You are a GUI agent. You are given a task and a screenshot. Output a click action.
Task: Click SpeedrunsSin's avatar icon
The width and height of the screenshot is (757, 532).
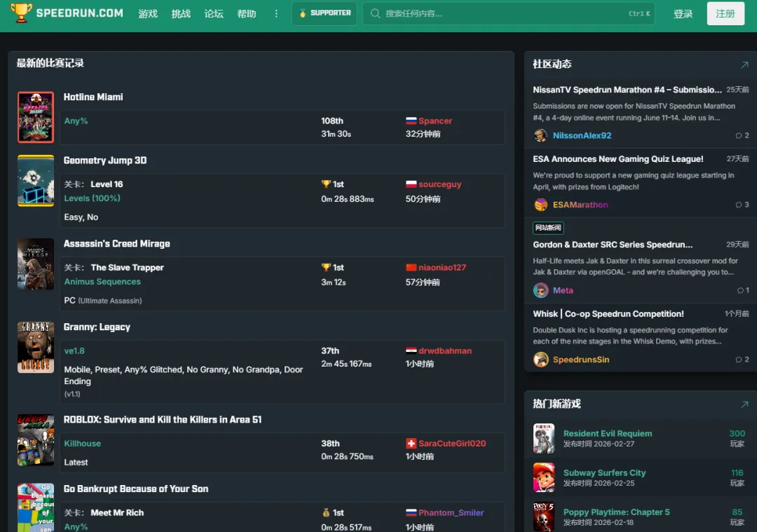pyautogui.click(x=540, y=360)
